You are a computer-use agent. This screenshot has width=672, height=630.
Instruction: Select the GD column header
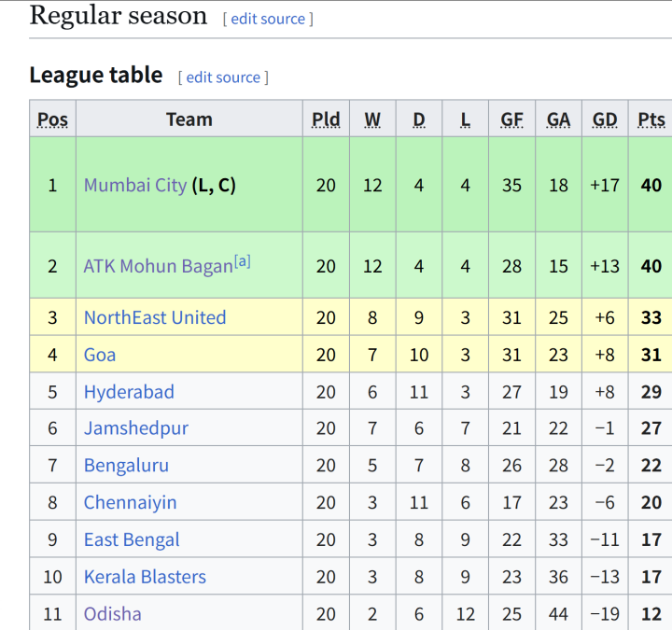click(605, 119)
